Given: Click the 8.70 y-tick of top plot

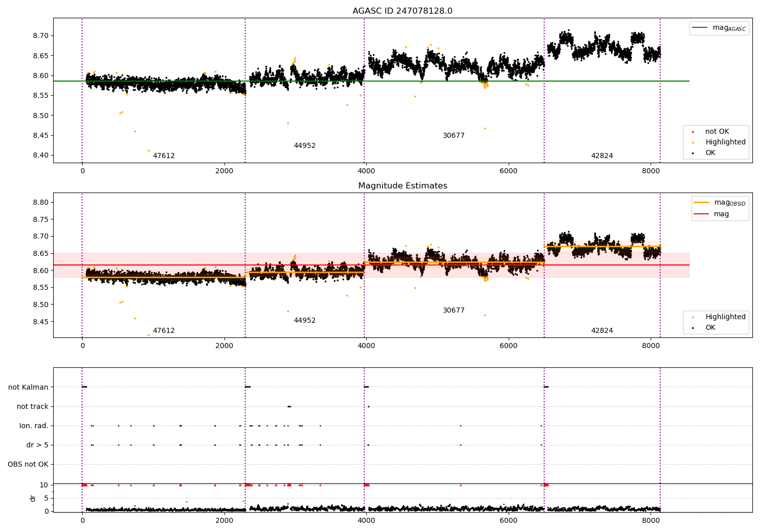Looking at the screenshot, I should [x=41, y=36].
